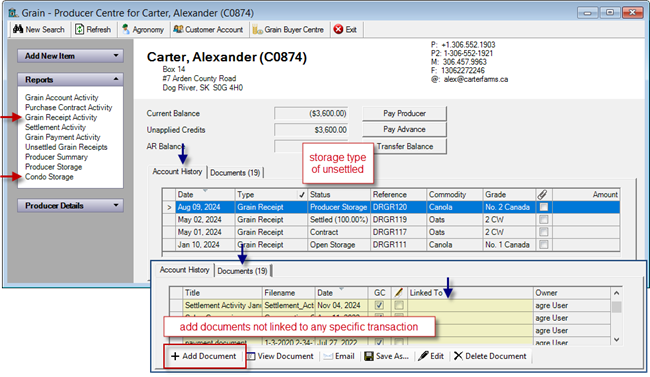Click the pencil column header in Documents
Viewport: 650px width, 377px height.
point(398,293)
